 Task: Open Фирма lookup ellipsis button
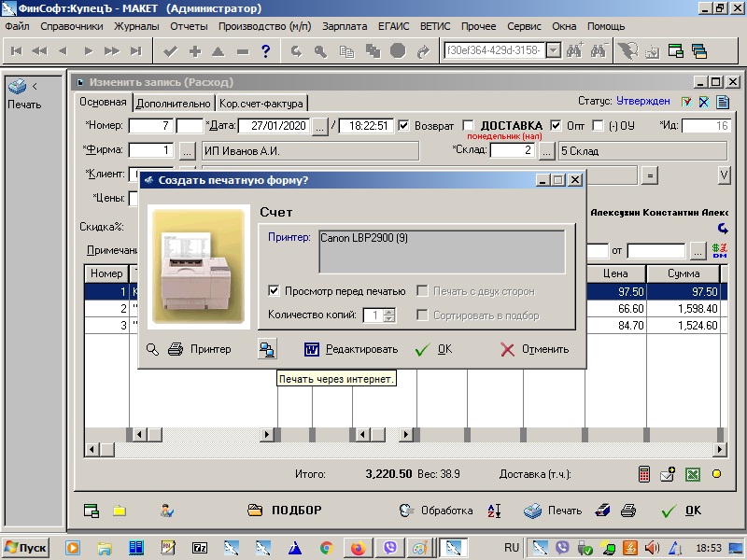[187, 150]
